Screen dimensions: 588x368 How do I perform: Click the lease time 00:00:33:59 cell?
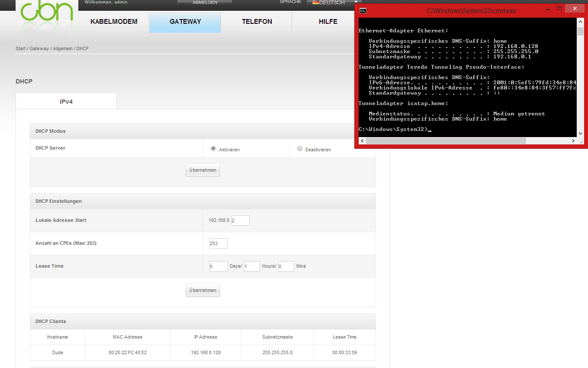[344, 352]
